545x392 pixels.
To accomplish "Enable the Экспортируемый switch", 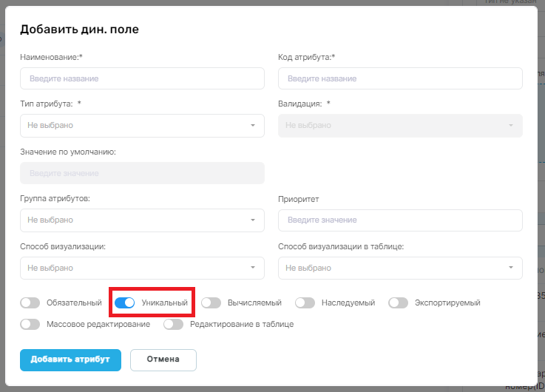I will tap(398, 303).
